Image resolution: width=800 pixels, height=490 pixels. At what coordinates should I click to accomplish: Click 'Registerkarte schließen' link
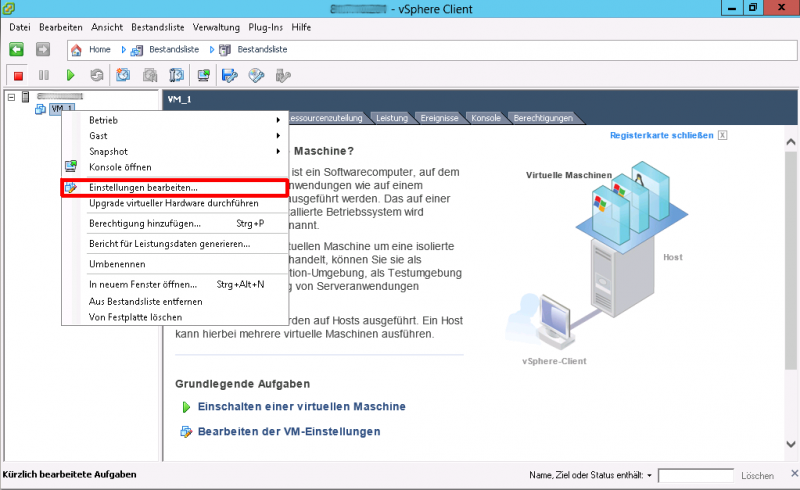pos(662,135)
